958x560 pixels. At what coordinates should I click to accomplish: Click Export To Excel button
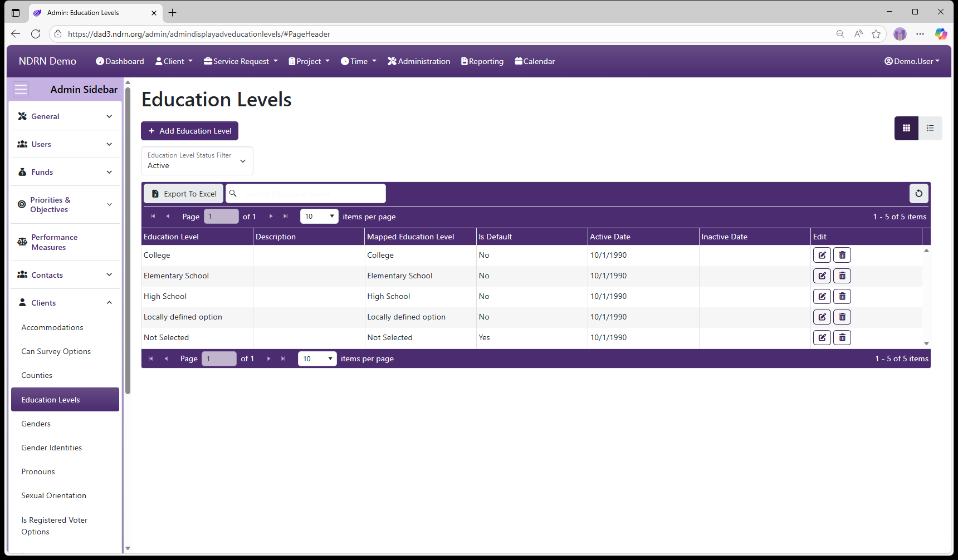point(184,194)
